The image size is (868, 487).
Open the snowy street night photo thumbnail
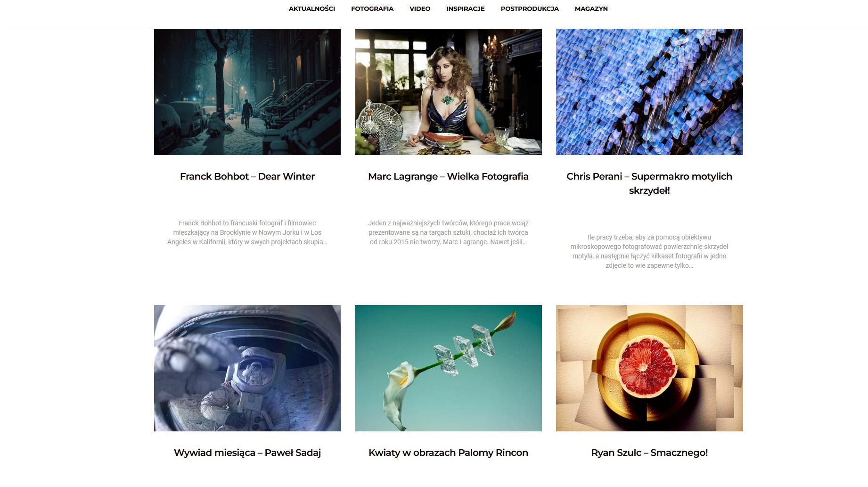pyautogui.click(x=247, y=92)
